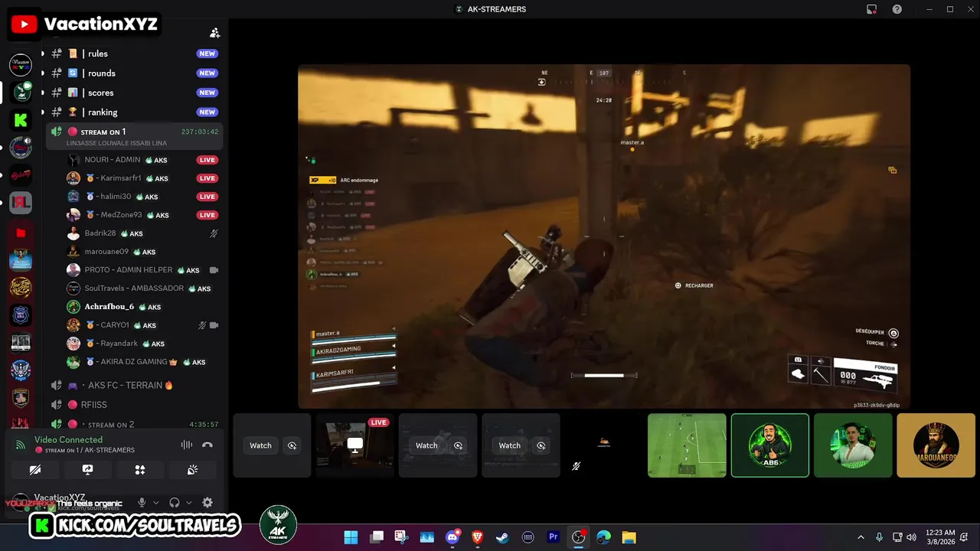Image resolution: width=980 pixels, height=551 pixels.
Task: Select the STREAM ON 1 voice channel
Action: (x=135, y=136)
